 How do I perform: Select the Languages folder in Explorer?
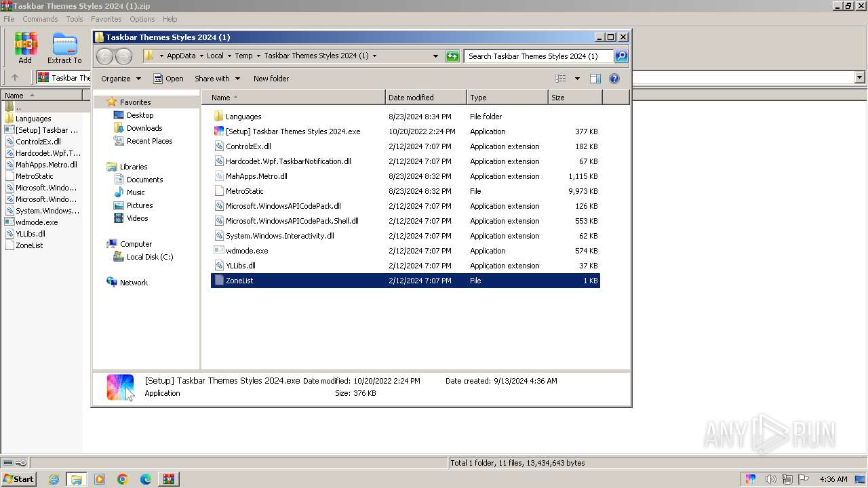tap(406, 117)
